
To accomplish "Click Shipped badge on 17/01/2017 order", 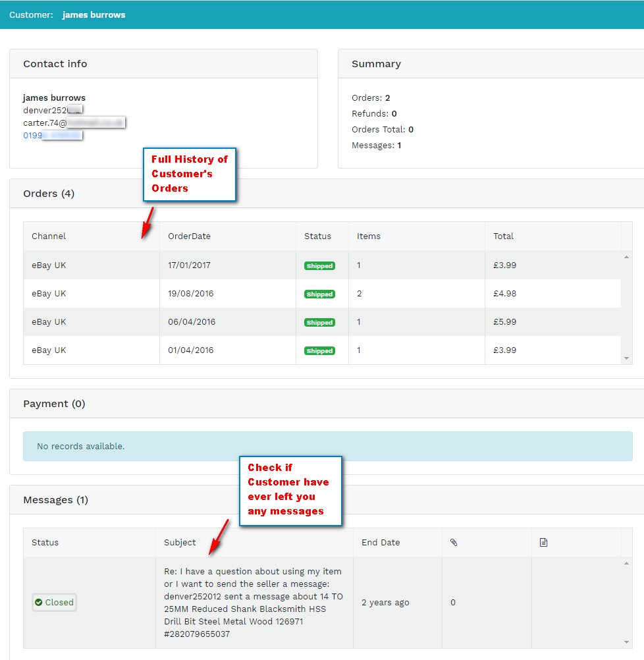I will (x=319, y=266).
